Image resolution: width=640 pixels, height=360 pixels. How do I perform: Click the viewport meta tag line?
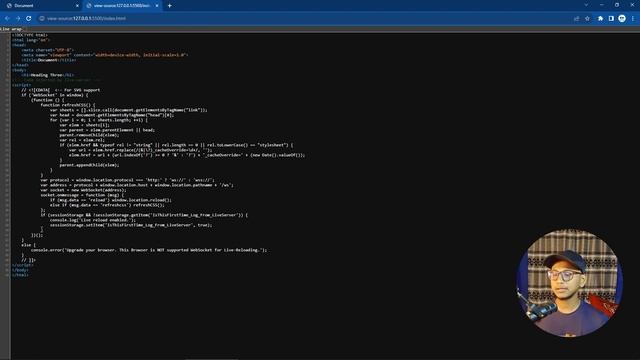(x=105, y=55)
